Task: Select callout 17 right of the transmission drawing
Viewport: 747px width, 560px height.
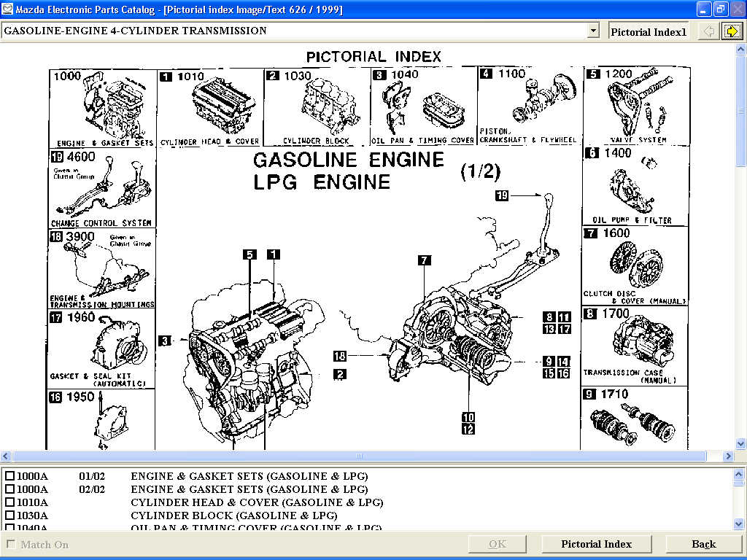Action: click(564, 329)
